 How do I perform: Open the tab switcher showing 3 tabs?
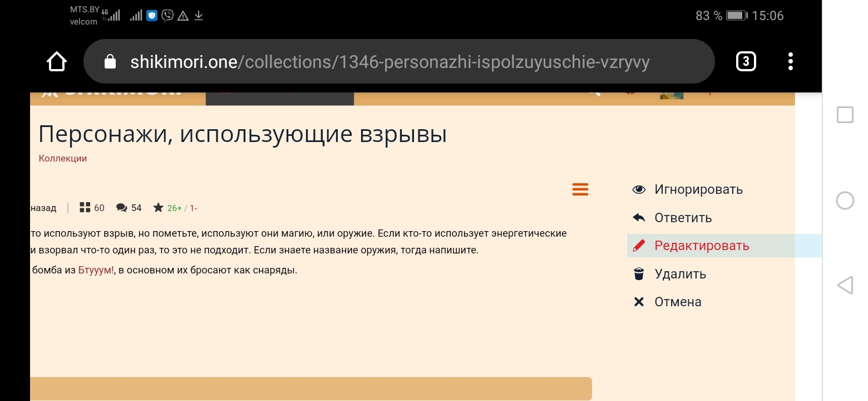746,61
